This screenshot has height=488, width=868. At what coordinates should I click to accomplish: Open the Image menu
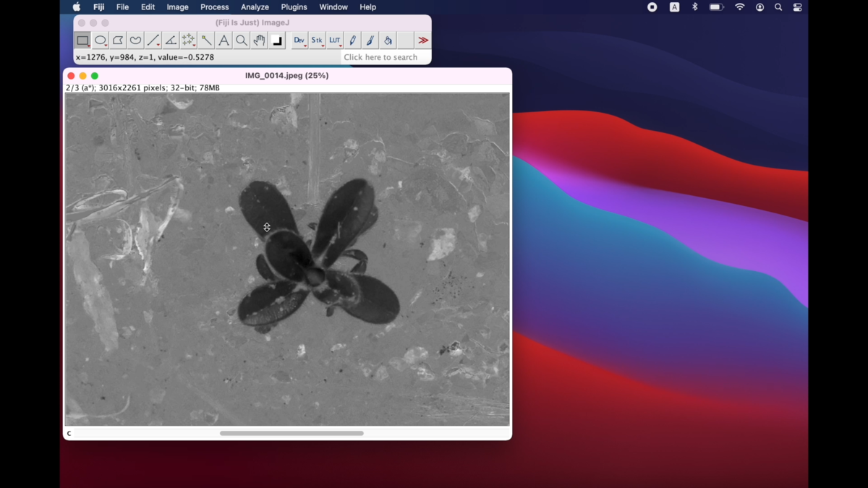pyautogui.click(x=177, y=7)
